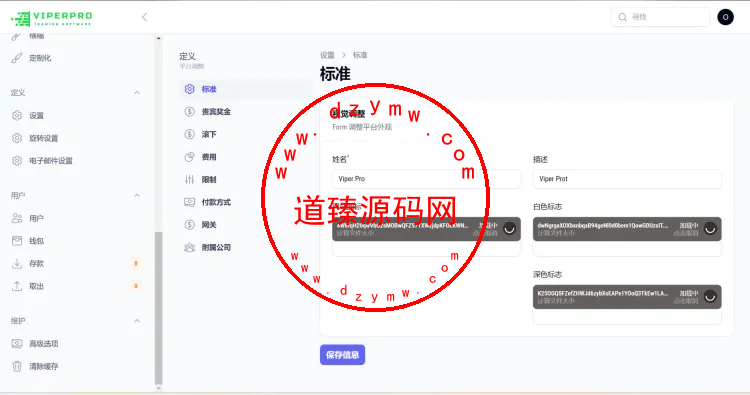
Task: Open the 附属公司 settings tab
Action: (245, 247)
